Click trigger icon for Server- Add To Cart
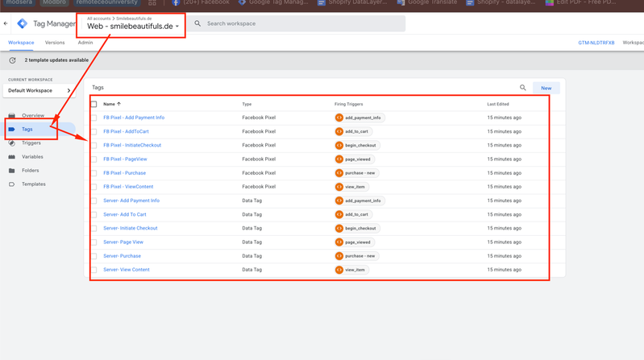644x360 pixels. pyautogui.click(x=339, y=214)
